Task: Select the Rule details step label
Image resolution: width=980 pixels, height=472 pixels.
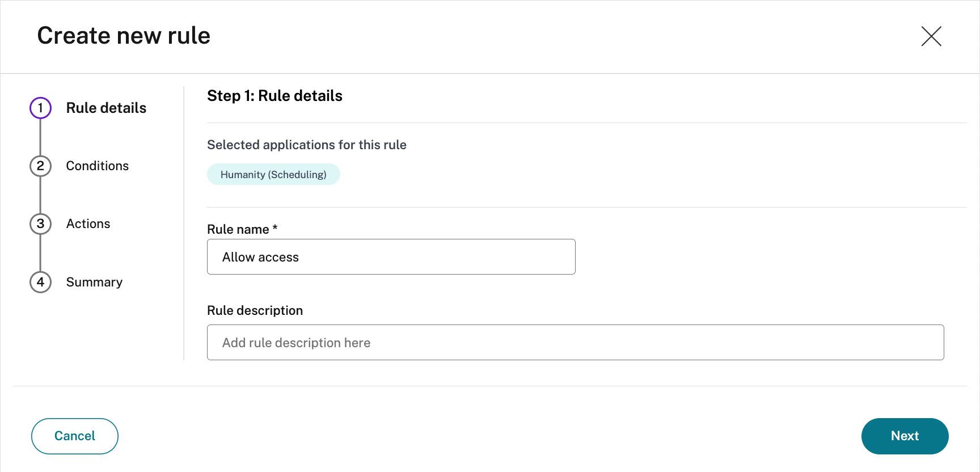Action: pyautogui.click(x=106, y=108)
